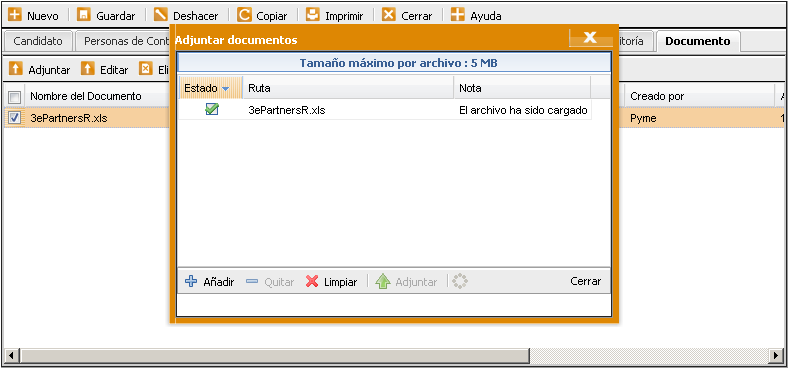Viewport: 789px width, 369px height.
Task: Click the Nota column header
Action: [522, 88]
